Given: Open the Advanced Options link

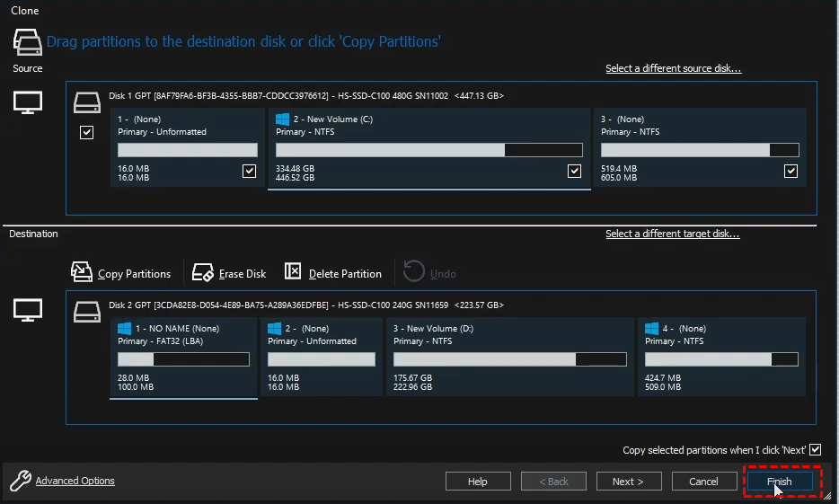Looking at the screenshot, I should (75, 481).
